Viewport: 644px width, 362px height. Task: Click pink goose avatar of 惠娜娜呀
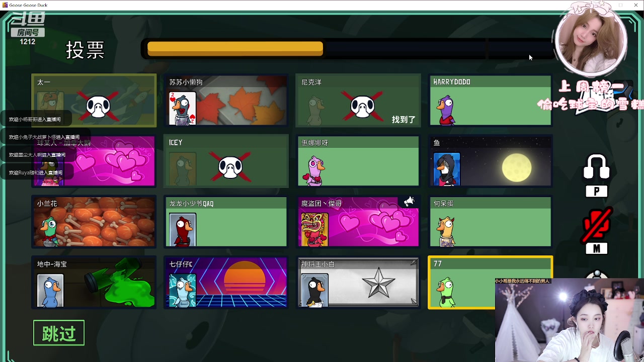(314, 170)
